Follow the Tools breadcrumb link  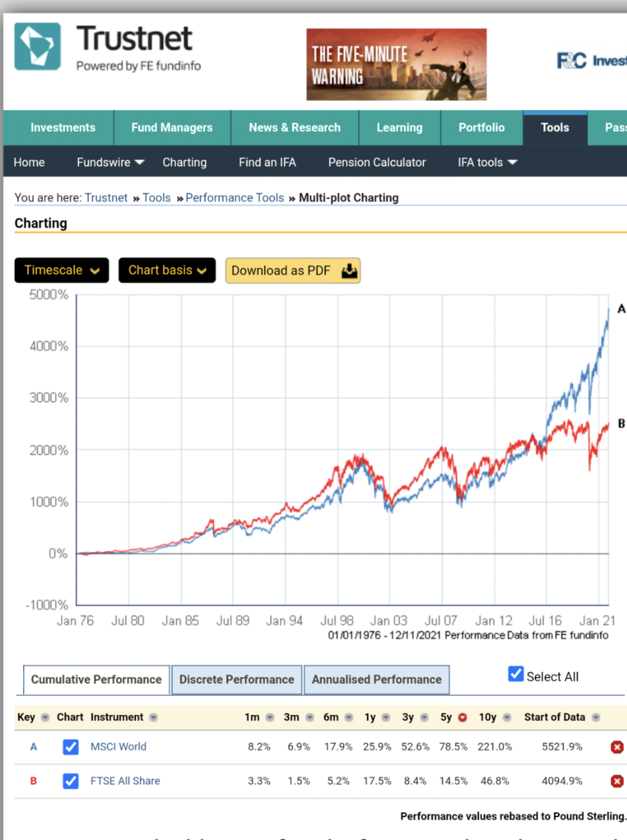click(156, 198)
